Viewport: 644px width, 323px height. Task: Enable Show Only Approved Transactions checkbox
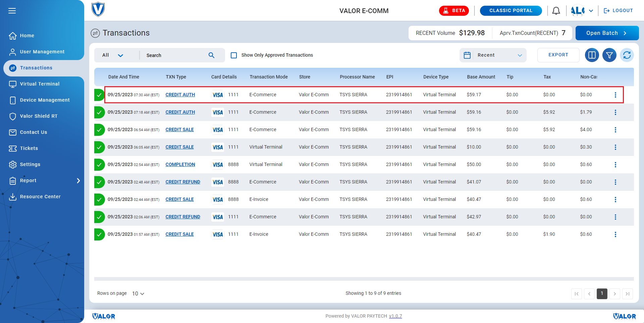234,55
